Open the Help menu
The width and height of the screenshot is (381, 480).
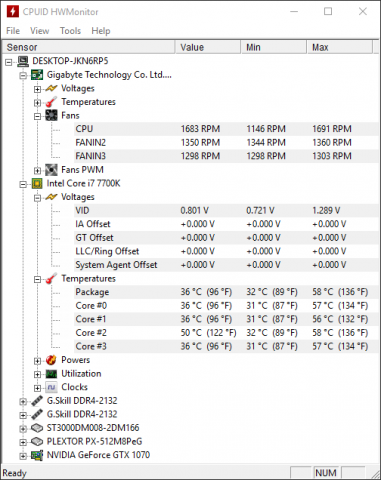[101, 31]
